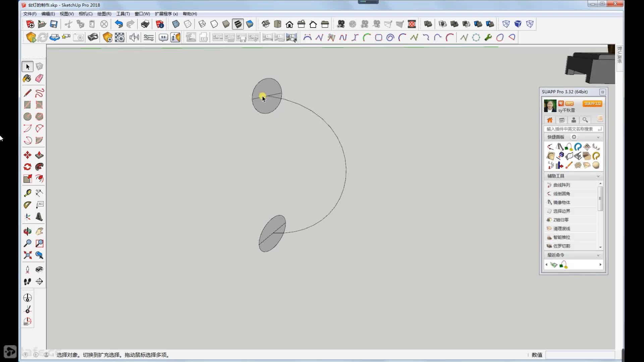The height and width of the screenshot is (362, 644).
Task: Click the orange SUAPP 3.32 button
Action: 592,104
